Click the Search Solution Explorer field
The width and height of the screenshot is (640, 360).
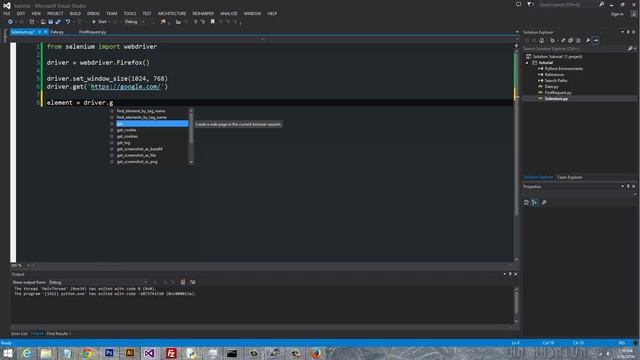574,49
